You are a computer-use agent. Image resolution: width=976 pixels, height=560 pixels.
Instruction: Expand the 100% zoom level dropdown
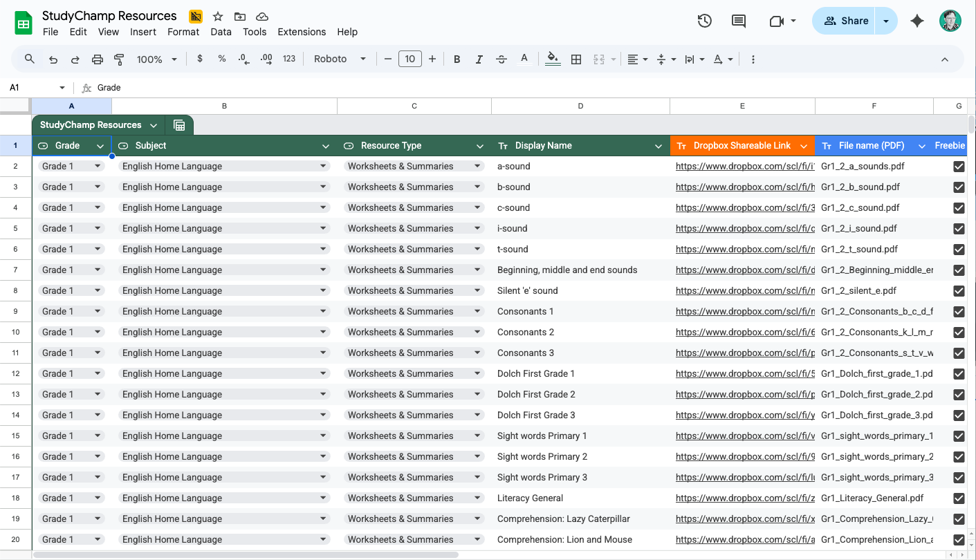coord(157,59)
